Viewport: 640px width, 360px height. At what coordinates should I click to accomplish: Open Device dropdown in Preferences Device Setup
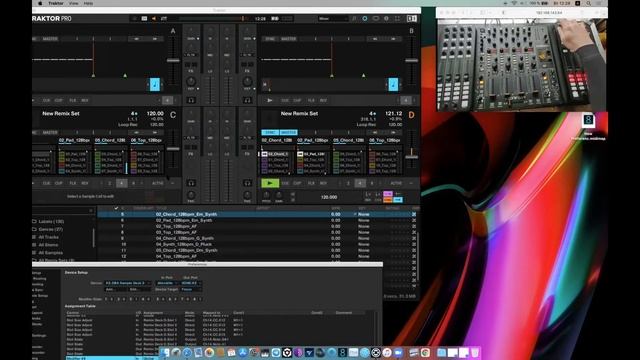point(128,283)
